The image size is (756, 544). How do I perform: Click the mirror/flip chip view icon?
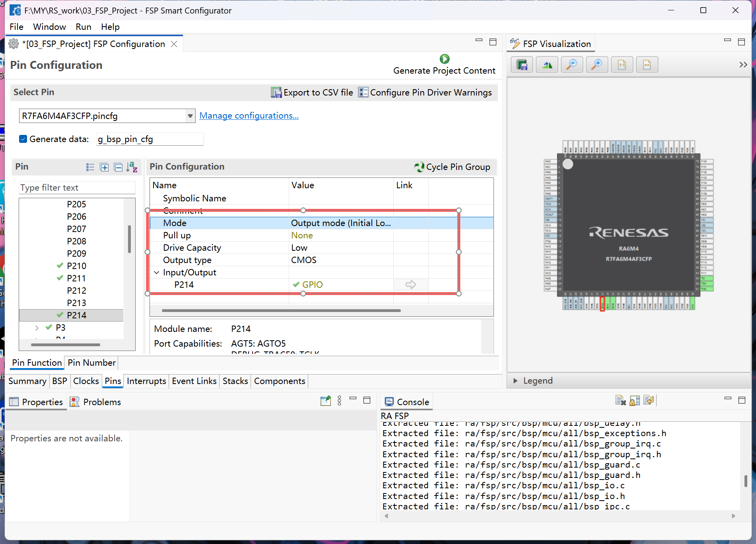coord(547,65)
